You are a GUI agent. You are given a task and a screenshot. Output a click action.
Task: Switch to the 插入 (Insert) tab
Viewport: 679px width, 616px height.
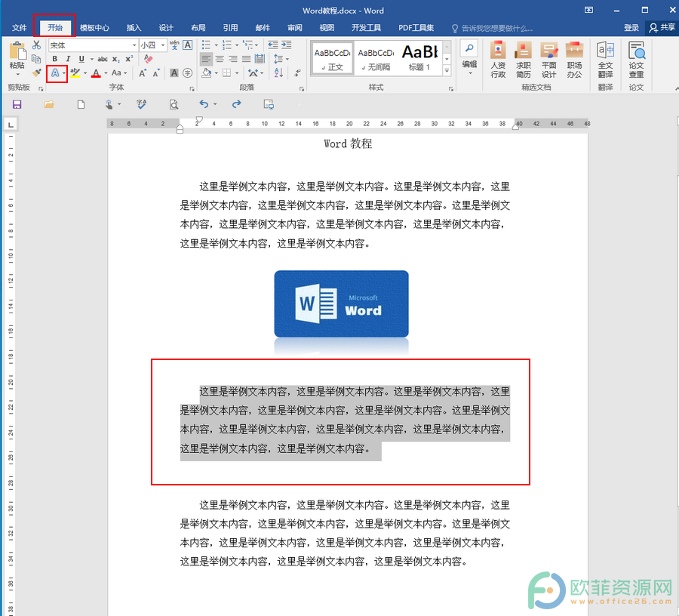click(134, 28)
